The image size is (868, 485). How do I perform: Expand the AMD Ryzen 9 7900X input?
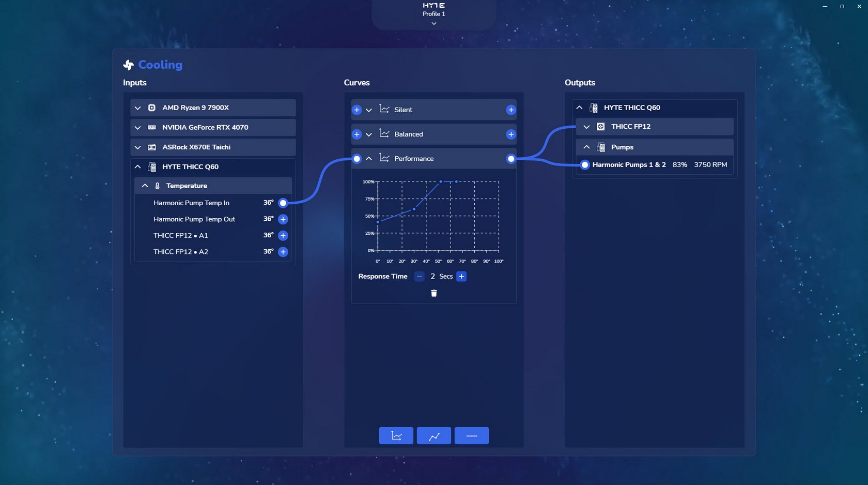(x=138, y=108)
